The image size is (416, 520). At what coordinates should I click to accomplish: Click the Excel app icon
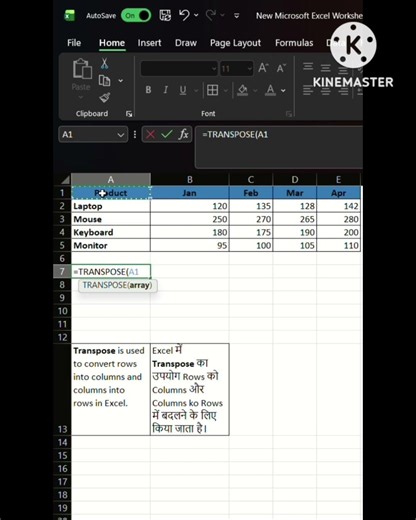click(70, 15)
